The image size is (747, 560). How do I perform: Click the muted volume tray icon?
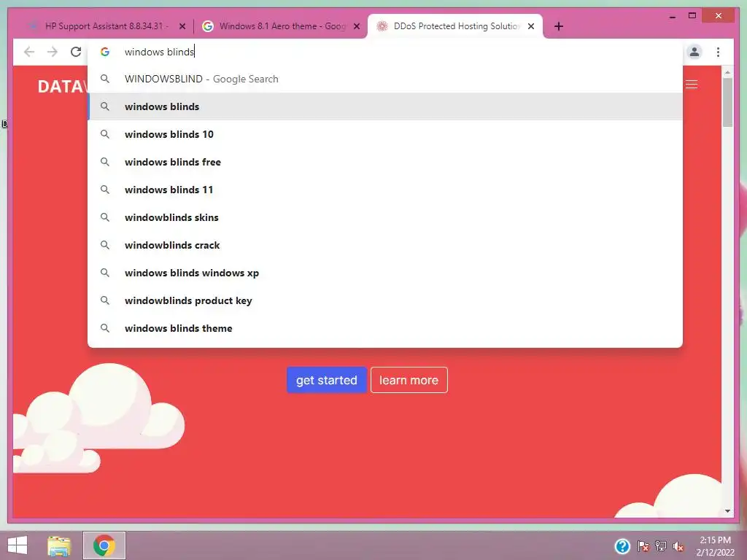click(x=678, y=546)
